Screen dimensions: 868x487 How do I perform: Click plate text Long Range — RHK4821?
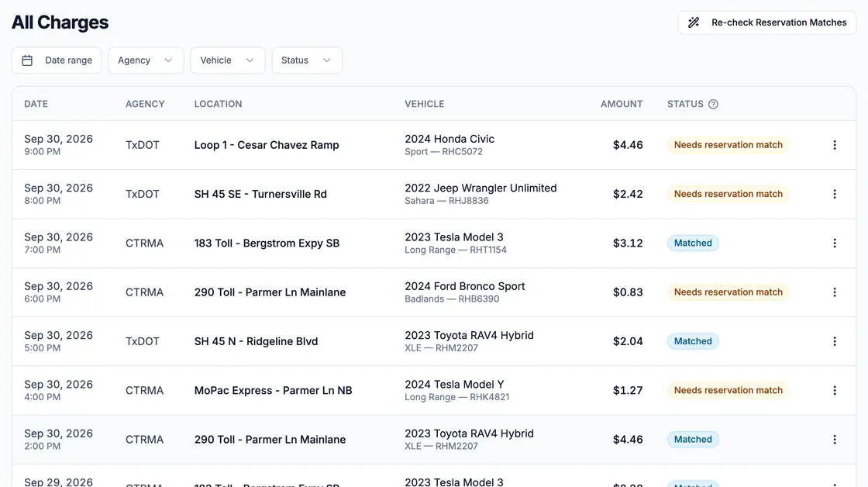pyautogui.click(x=456, y=397)
